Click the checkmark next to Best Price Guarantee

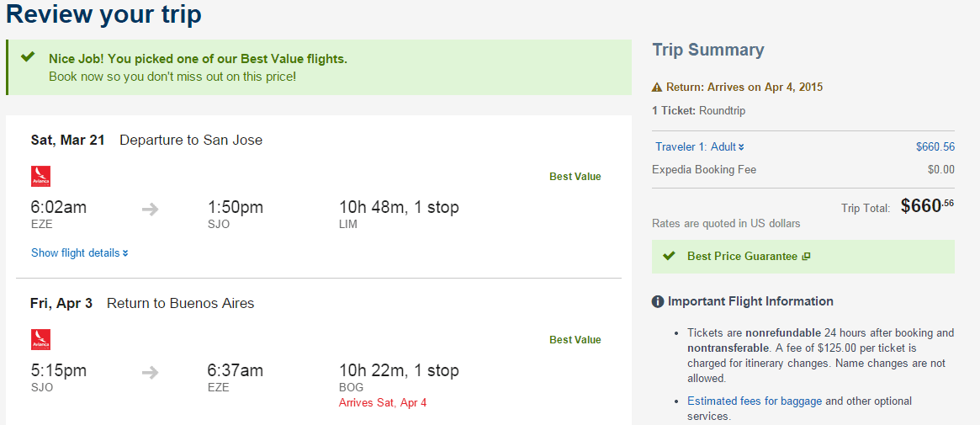(x=669, y=256)
